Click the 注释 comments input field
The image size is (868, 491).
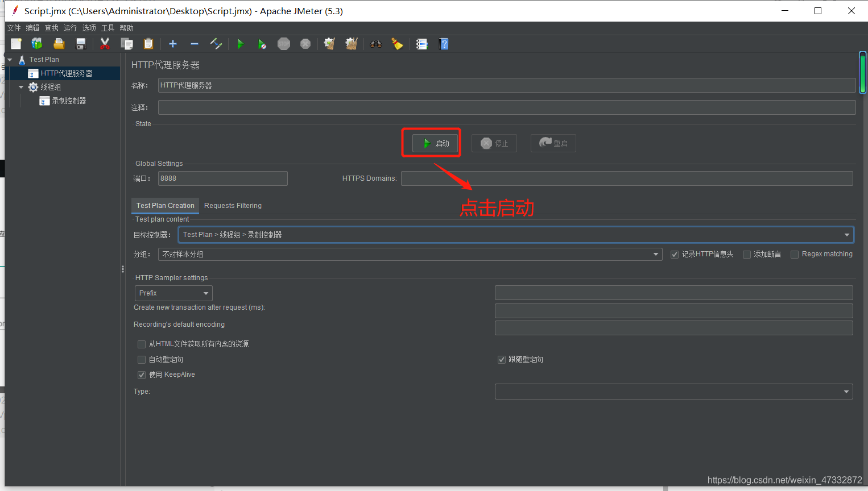coord(507,107)
